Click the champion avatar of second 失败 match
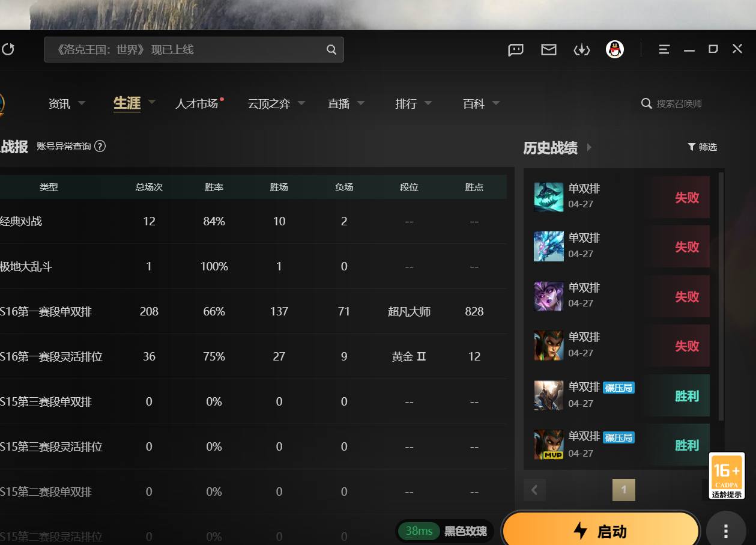Screen dimensions: 756x545 pyautogui.click(x=549, y=246)
